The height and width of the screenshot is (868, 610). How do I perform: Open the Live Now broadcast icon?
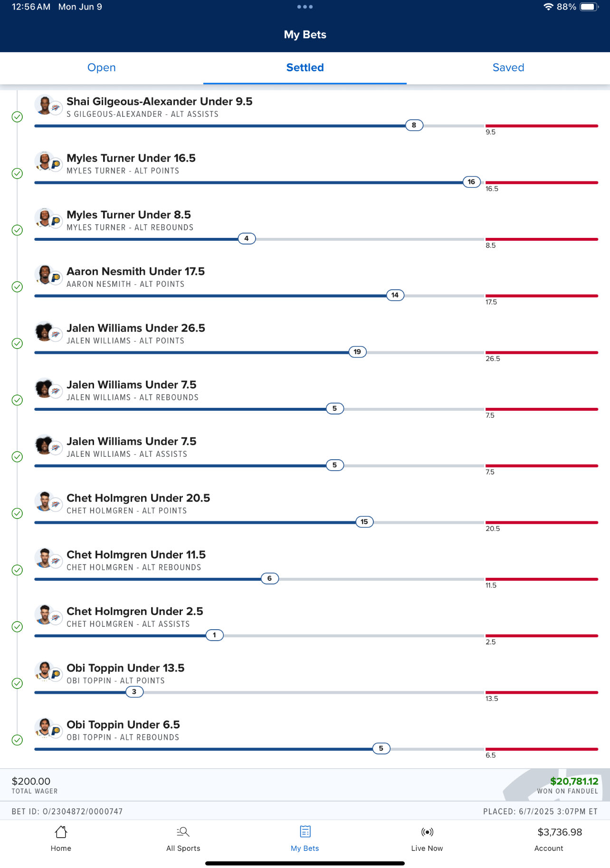(x=427, y=832)
